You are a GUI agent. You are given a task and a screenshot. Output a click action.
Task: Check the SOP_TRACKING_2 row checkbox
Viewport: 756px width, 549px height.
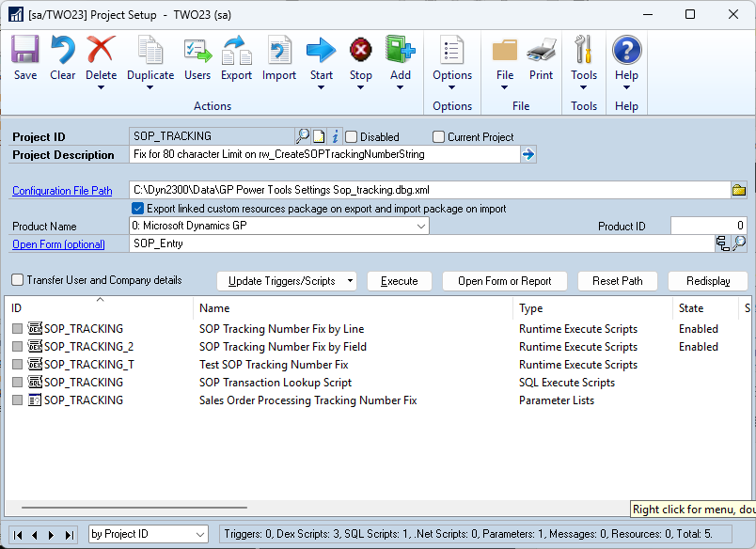coord(17,347)
